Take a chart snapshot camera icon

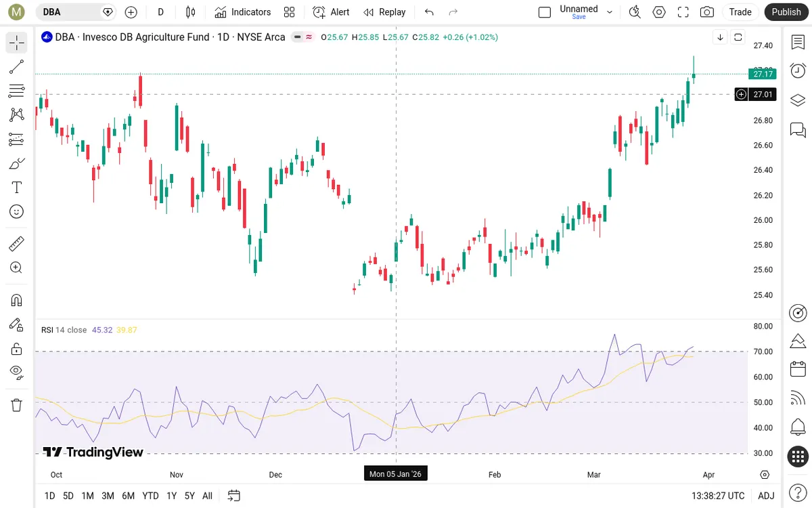(x=707, y=12)
